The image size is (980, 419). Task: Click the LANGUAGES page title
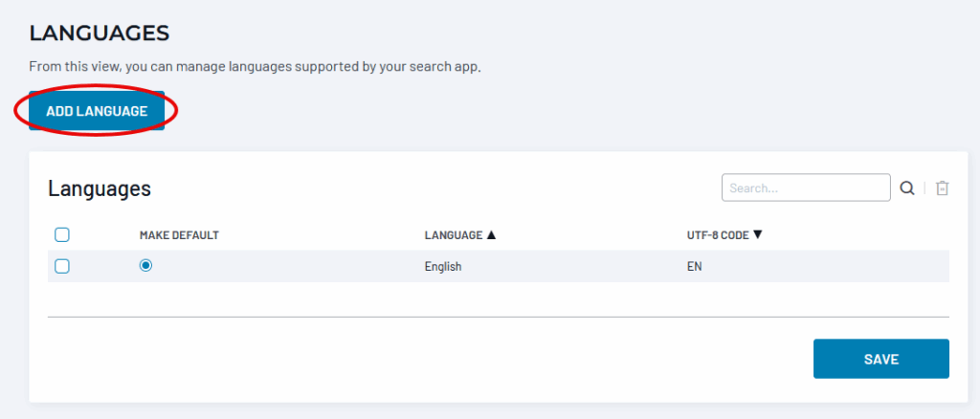[x=100, y=33]
